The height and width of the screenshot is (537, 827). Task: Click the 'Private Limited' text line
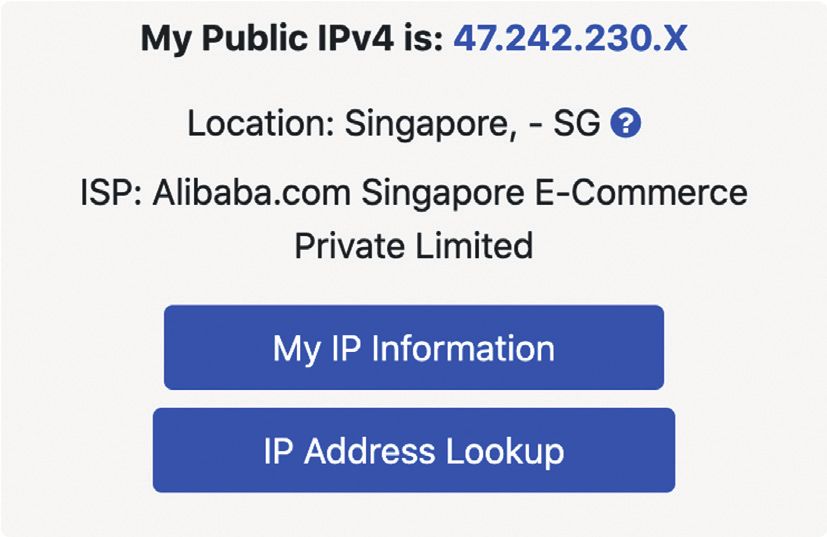pos(414,246)
